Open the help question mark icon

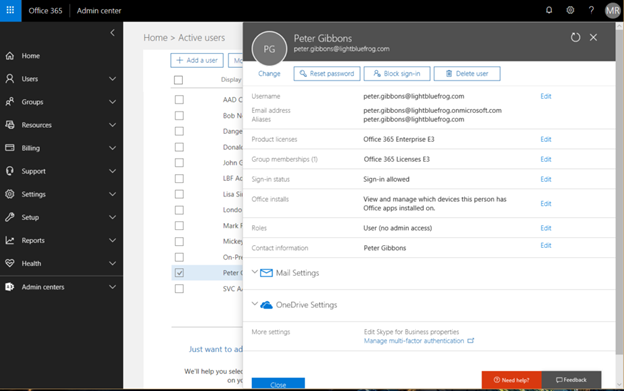[x=591, y=10]
